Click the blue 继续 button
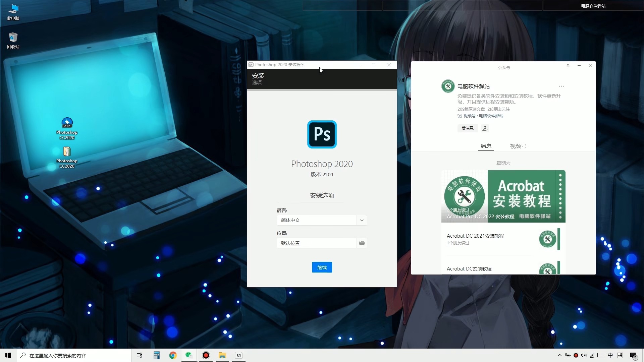This screenshot has width=644, height=362. click(322, 267)
